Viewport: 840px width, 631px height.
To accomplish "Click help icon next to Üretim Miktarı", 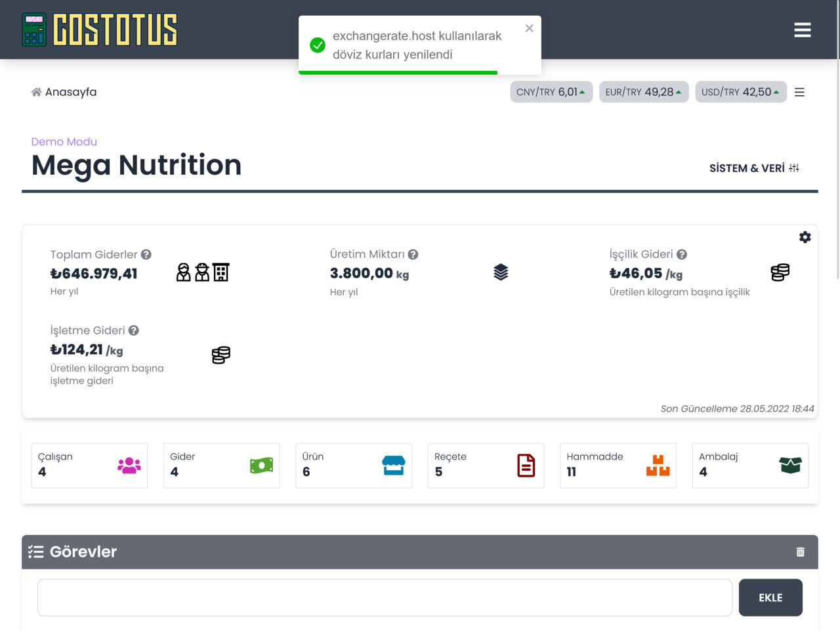I will (x=413, y=255).
